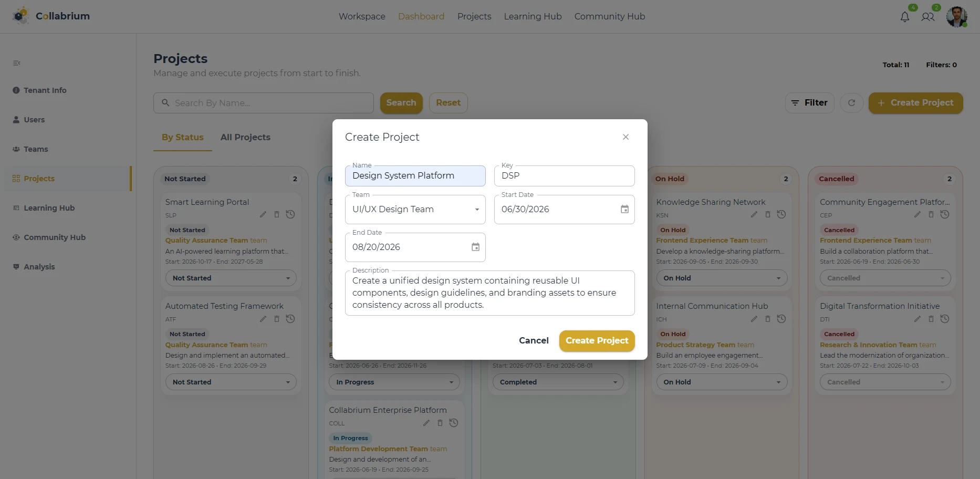Open the Start Date calendar picker
The width and height of the screenshot is (980, 479).
click(x=624, y=209)
